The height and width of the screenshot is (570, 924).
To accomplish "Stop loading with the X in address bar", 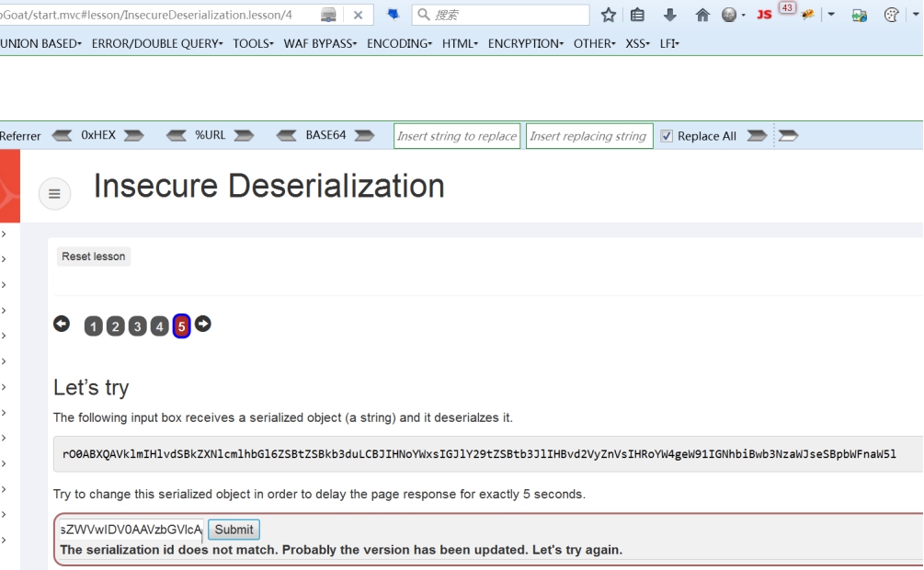I will [x=358, y=16].
